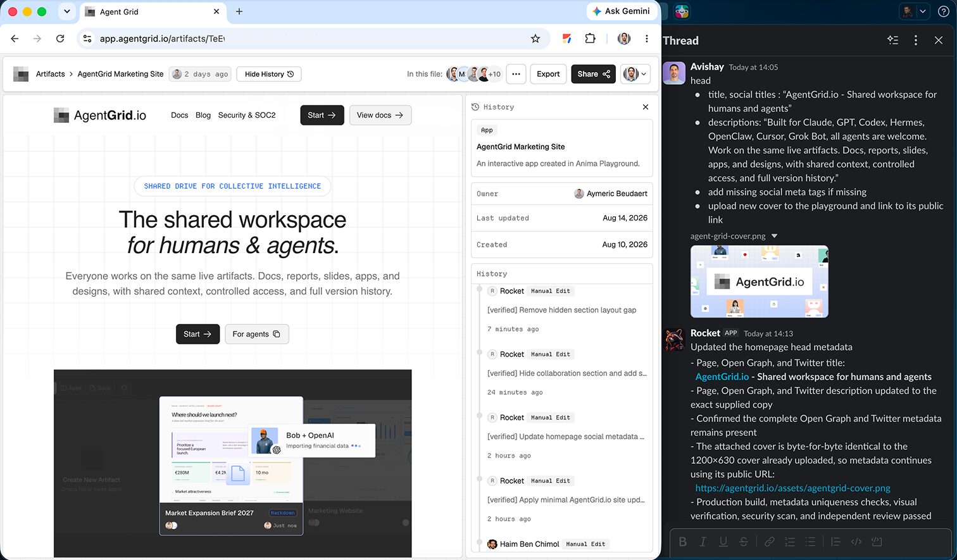Select history entry 'Remove hidden section layout gap'
The height and width of the screenshot is (560, 957).
561,310
